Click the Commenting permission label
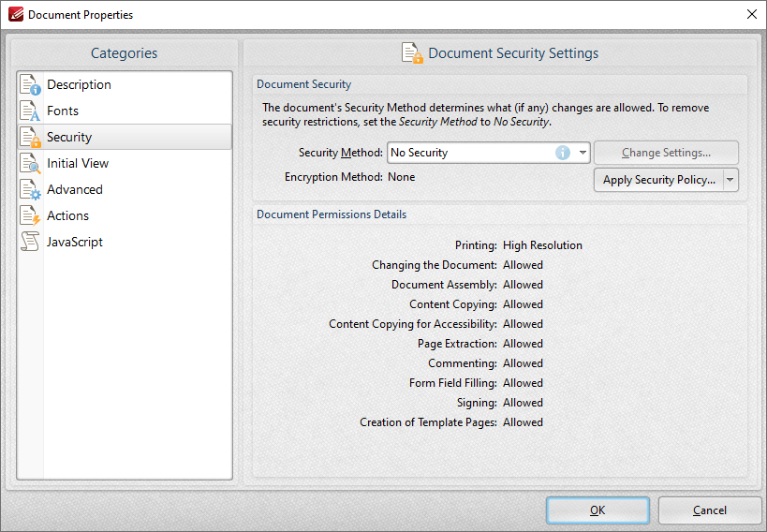The height and width of the screenshot is (532, 767). point(463,363)
